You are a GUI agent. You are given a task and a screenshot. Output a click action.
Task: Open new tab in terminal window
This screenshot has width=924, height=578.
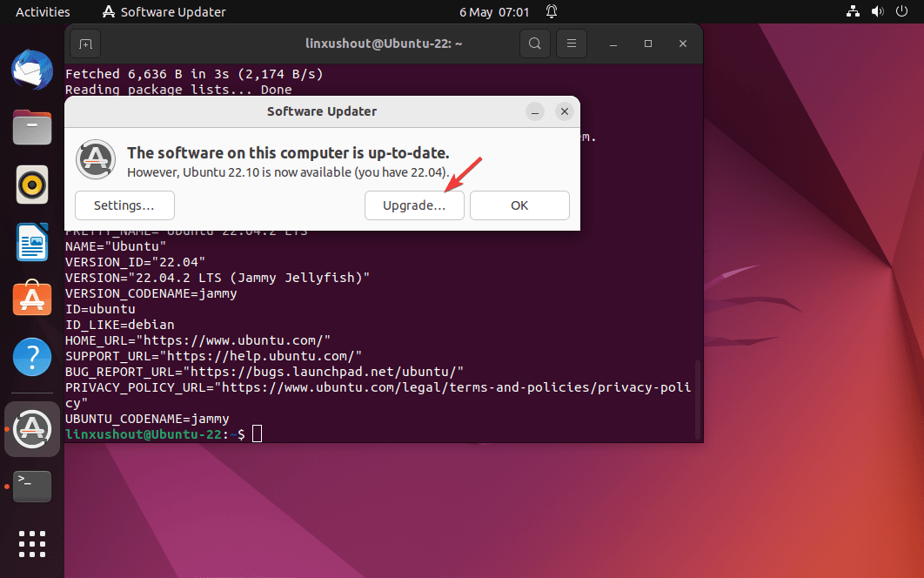85,44
